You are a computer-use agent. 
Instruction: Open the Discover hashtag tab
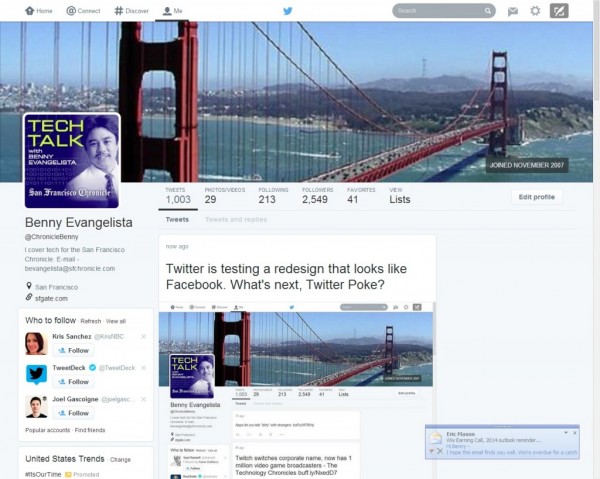(131, 11)
